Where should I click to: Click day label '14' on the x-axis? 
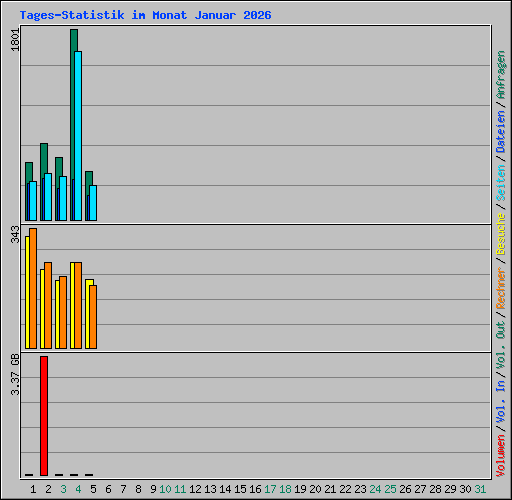(225, 489)
